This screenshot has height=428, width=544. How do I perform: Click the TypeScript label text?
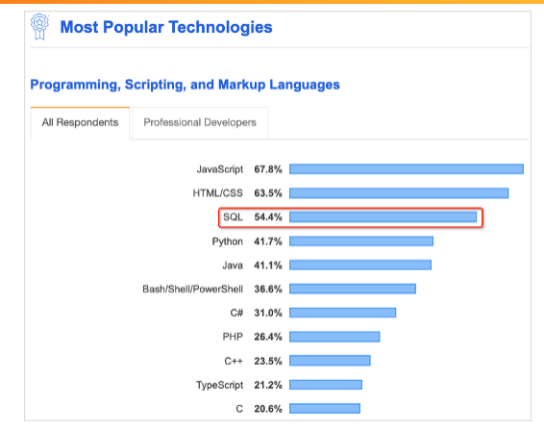[x=220, y=385]
